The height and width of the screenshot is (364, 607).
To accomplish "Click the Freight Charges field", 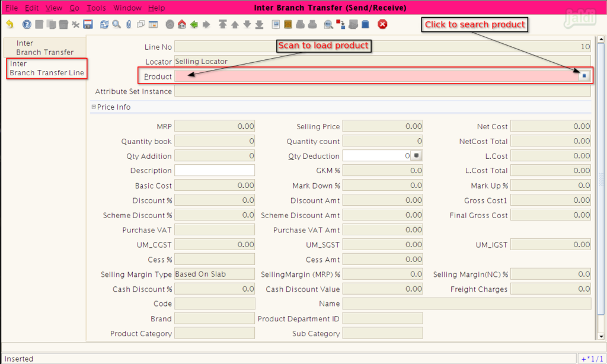I will click(551, 289).
